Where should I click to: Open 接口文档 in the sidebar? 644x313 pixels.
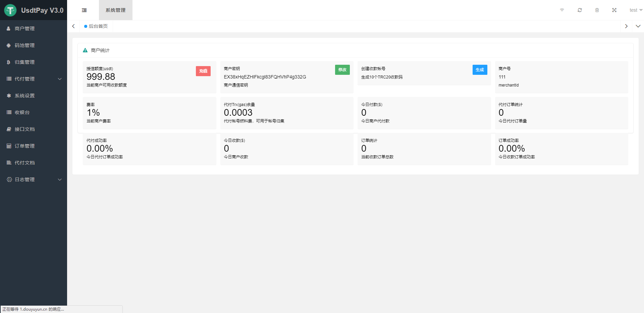click(x=34, y=129)
